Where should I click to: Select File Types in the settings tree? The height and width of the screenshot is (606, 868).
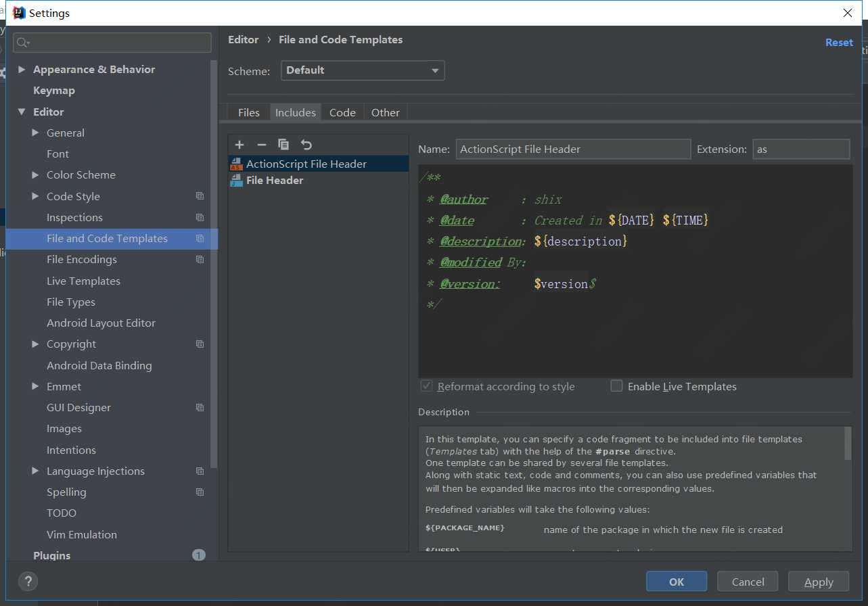71,302
